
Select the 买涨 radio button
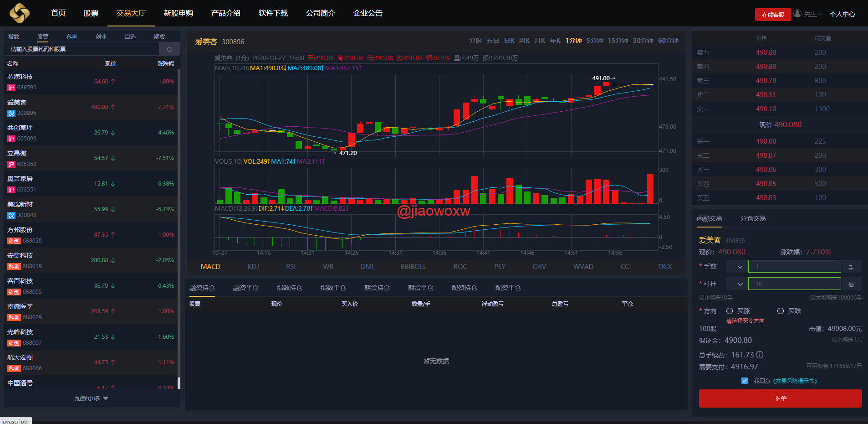click(x=730, y=311)
